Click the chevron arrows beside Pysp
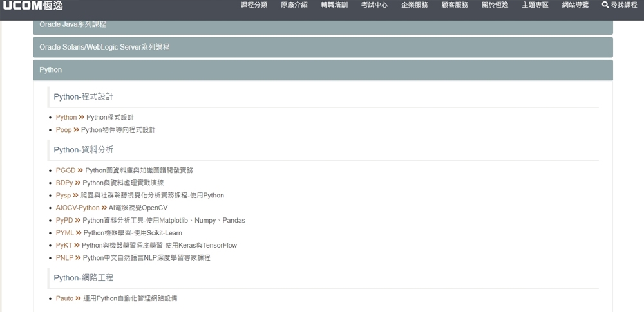Image resolution: width=644 pixels, height=312 pixels. point(75,196)
